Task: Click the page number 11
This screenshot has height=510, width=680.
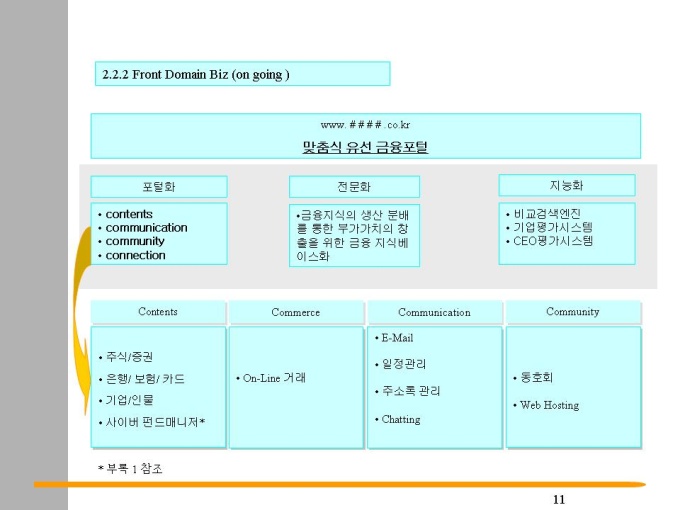Action: [559, 500]
